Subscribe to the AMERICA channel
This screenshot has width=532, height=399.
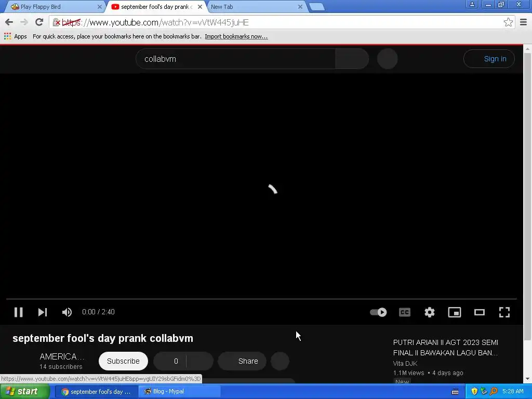123,361
